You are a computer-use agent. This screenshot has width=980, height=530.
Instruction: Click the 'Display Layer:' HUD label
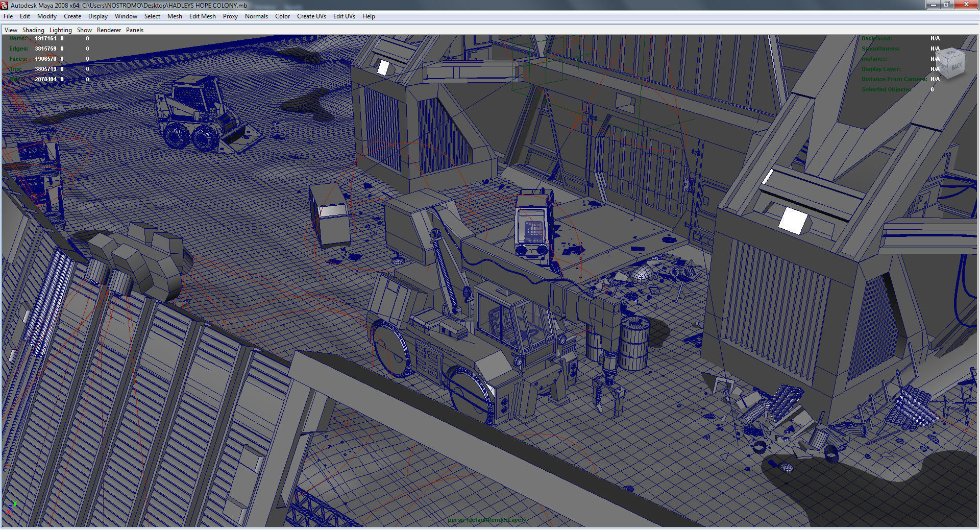pyautogui.click(x=881, y=69)
